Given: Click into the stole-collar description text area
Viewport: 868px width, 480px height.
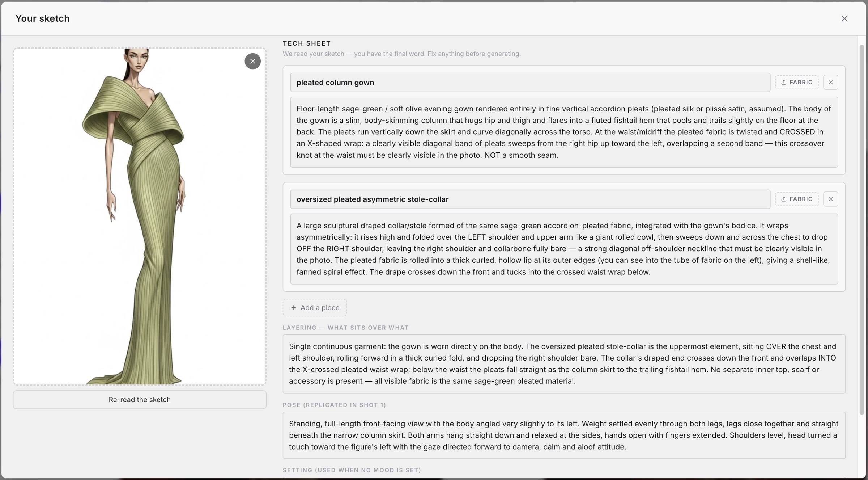Looking at the screenshot, I should click(x=564, y=249).
